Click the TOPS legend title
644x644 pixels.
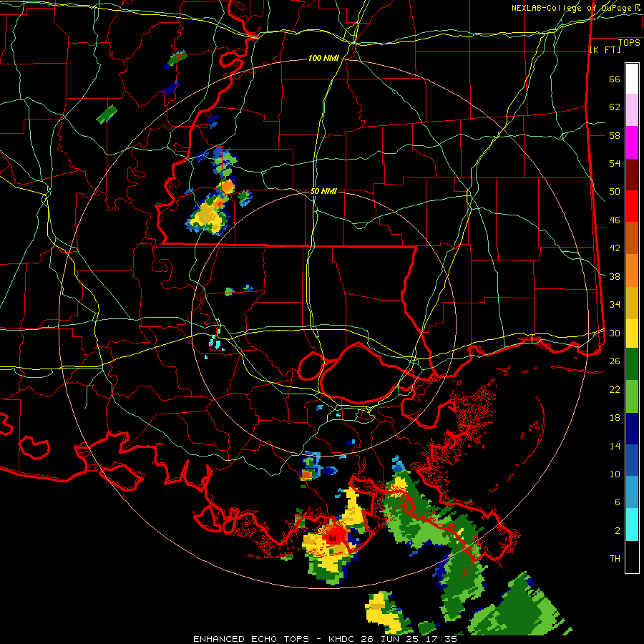click(x=629, y=43)
